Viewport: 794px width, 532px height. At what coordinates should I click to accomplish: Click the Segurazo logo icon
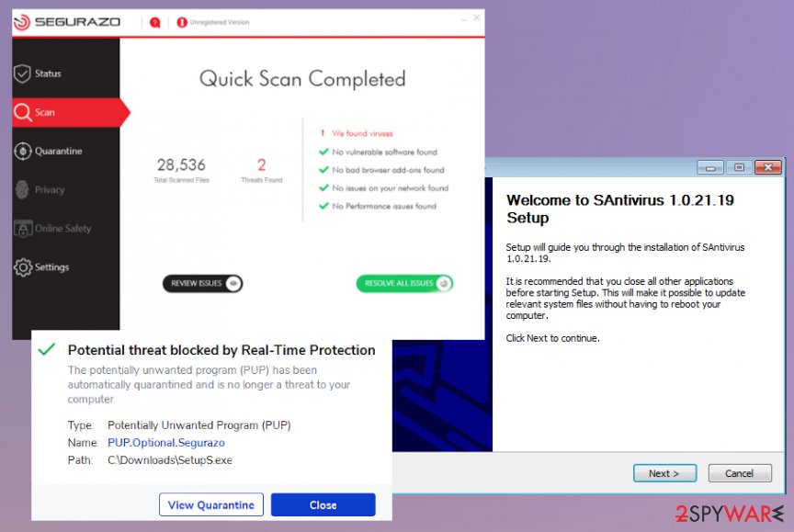22,22
